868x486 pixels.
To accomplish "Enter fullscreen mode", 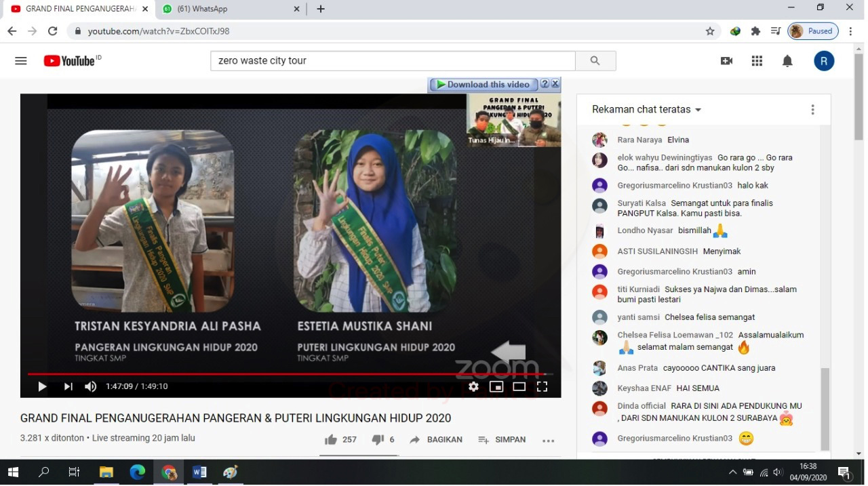I will [x=542, y=386].
